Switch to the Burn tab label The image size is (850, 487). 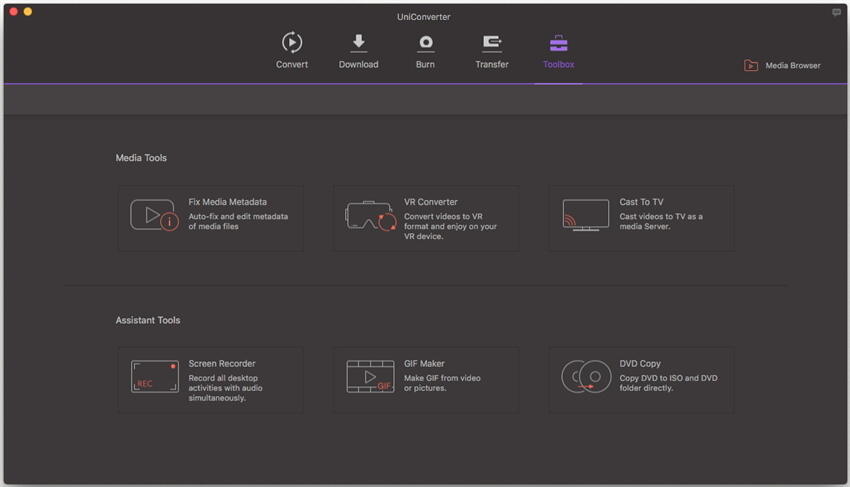point(426,65)
